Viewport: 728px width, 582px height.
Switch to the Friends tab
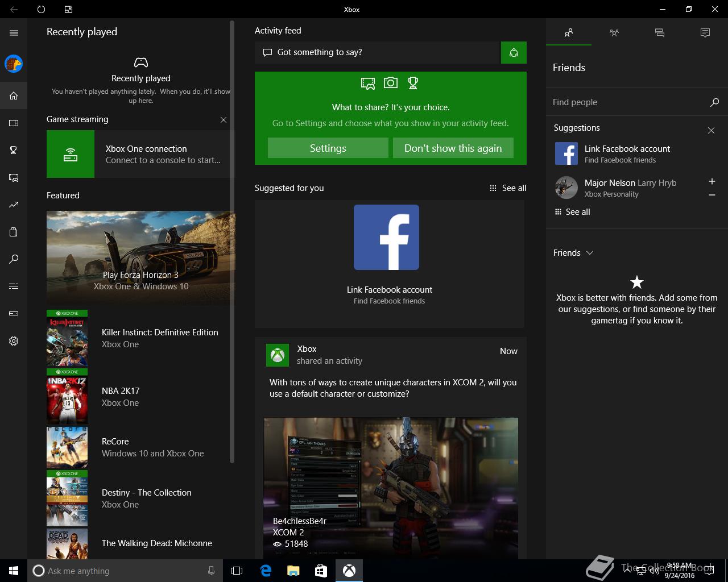tap(569, 32)
